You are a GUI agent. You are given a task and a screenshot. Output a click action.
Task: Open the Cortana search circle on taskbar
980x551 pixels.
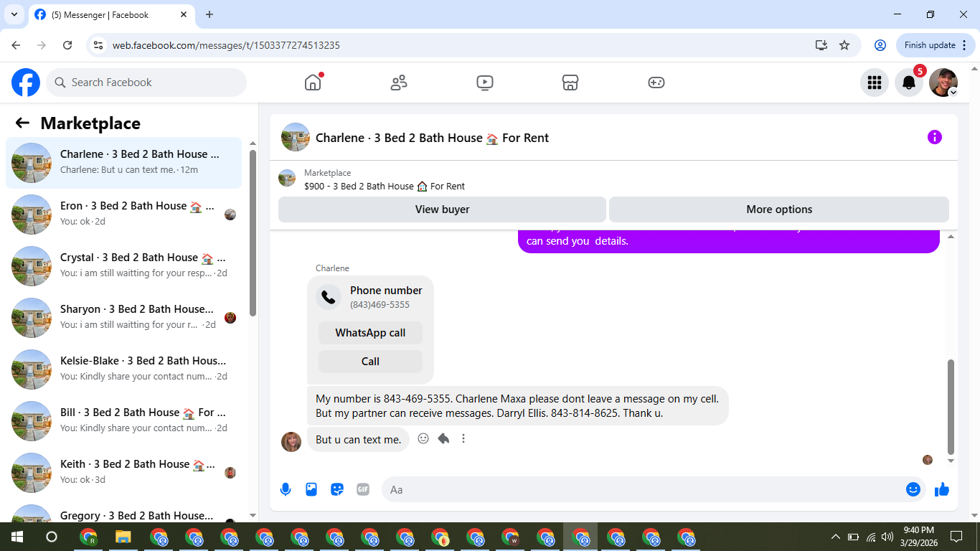tap(52, 537)
